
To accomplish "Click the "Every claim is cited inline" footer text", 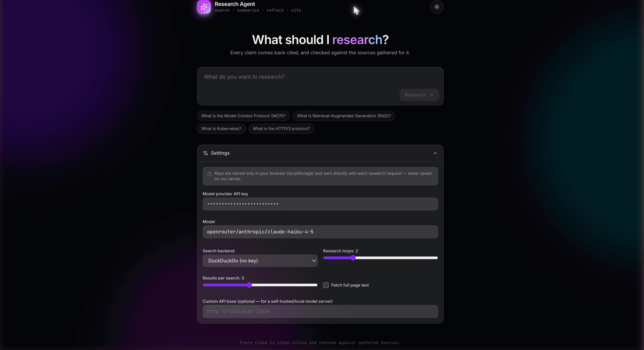I will point(320,343).
